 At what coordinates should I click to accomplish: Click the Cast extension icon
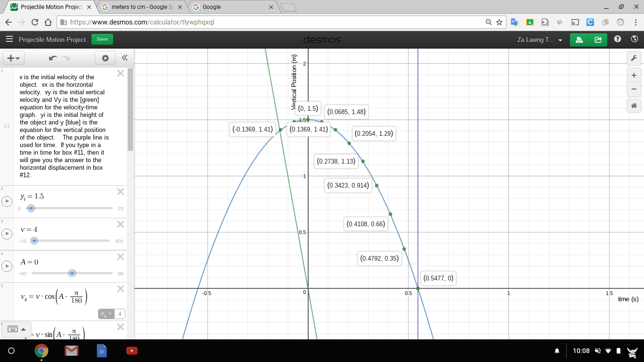click(x=575, y=22)
